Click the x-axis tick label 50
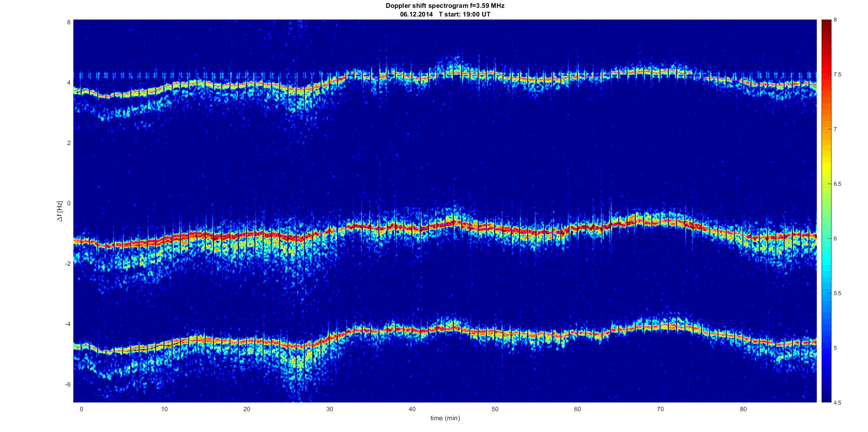Image resolution: width=868 pixels, height=432 pixels. (495, 409)
